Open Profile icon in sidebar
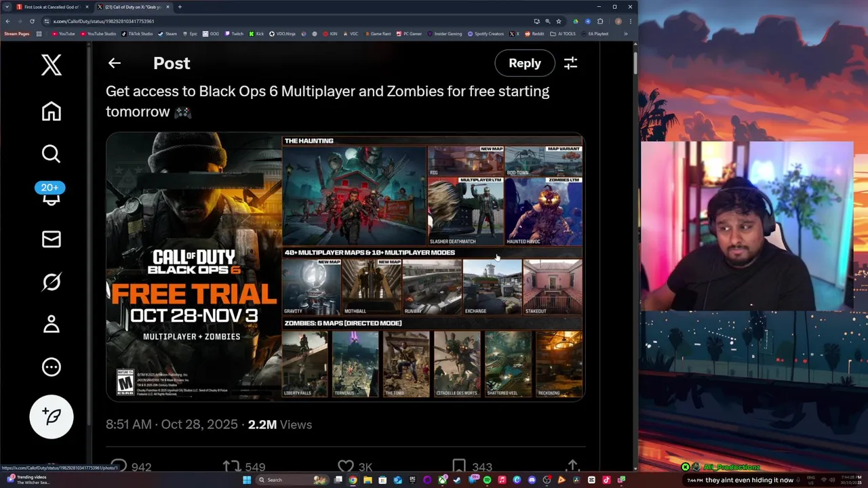This screenshot has height=488, width=868. 52,324
